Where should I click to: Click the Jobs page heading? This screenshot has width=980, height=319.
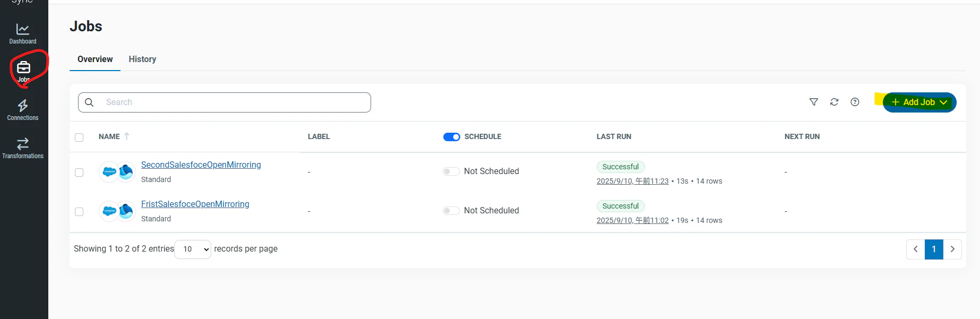[x=86, y=27]
